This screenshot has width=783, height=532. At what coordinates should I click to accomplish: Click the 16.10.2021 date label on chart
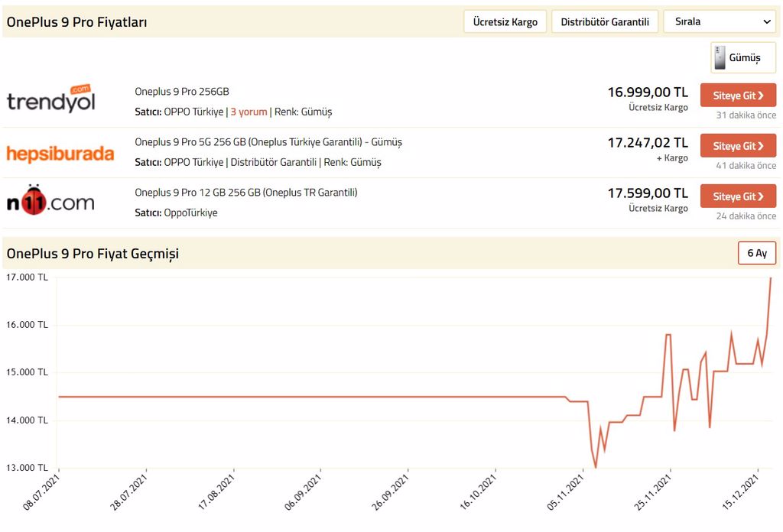(477, 492)
